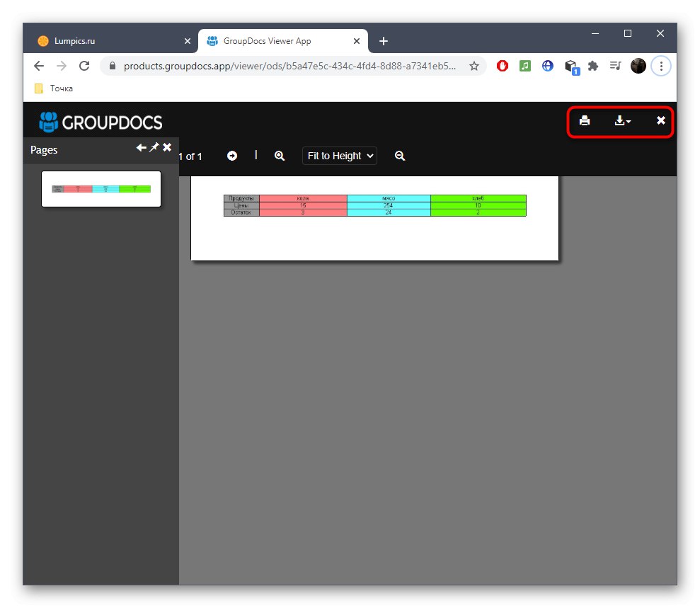Maximize the browser window
Image resolution: width=700 pixels, height=608 pixels.
[x=628, y=33]
